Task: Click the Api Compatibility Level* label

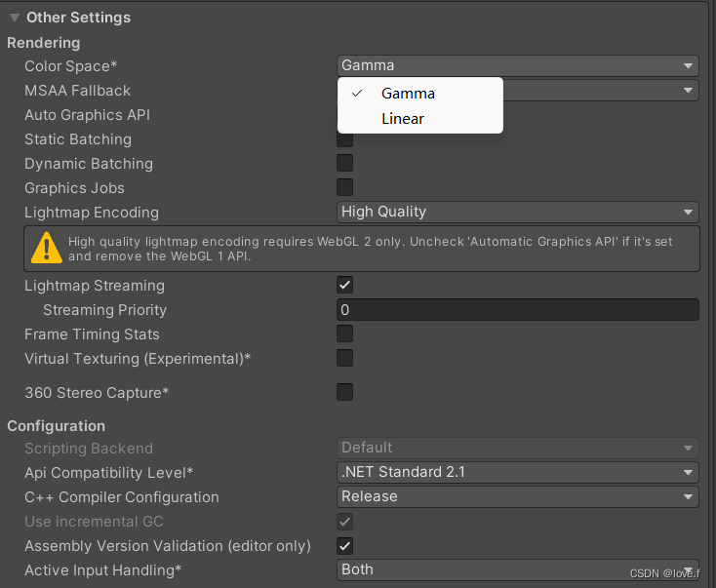Action: click(x=108, y=473)
